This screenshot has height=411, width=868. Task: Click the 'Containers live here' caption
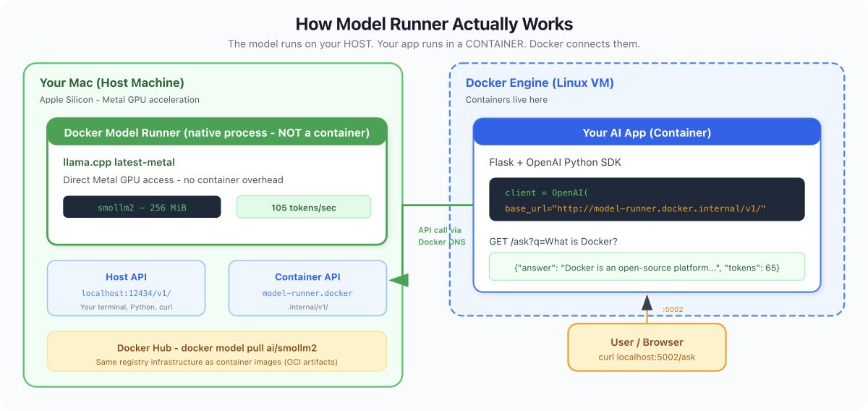coord(506,100)
